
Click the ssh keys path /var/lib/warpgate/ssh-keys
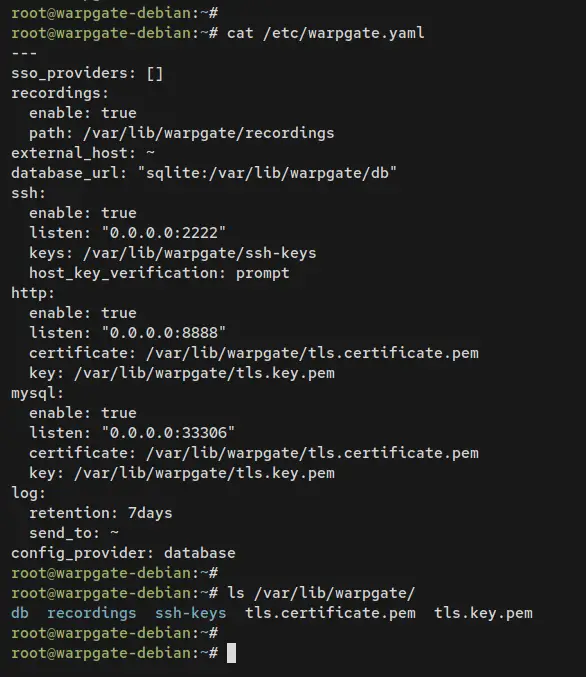(x=200, y=253)
